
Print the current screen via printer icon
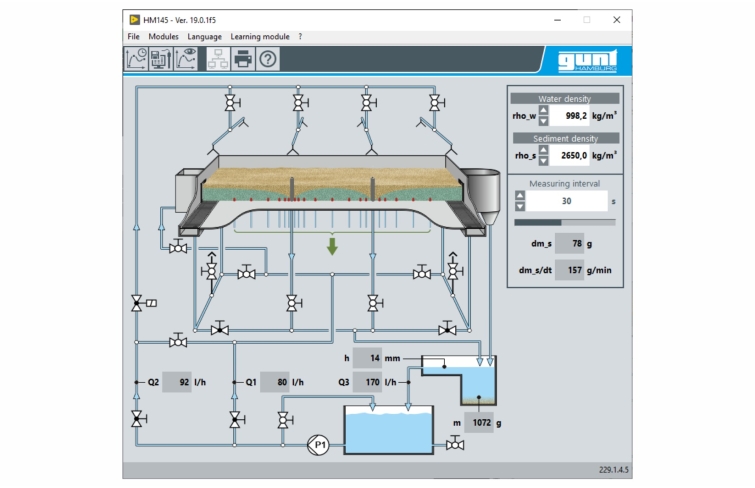coord(243,59)
